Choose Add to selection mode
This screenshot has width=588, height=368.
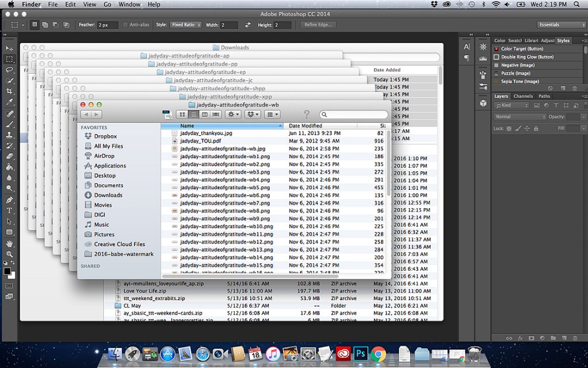coord(45,25)
